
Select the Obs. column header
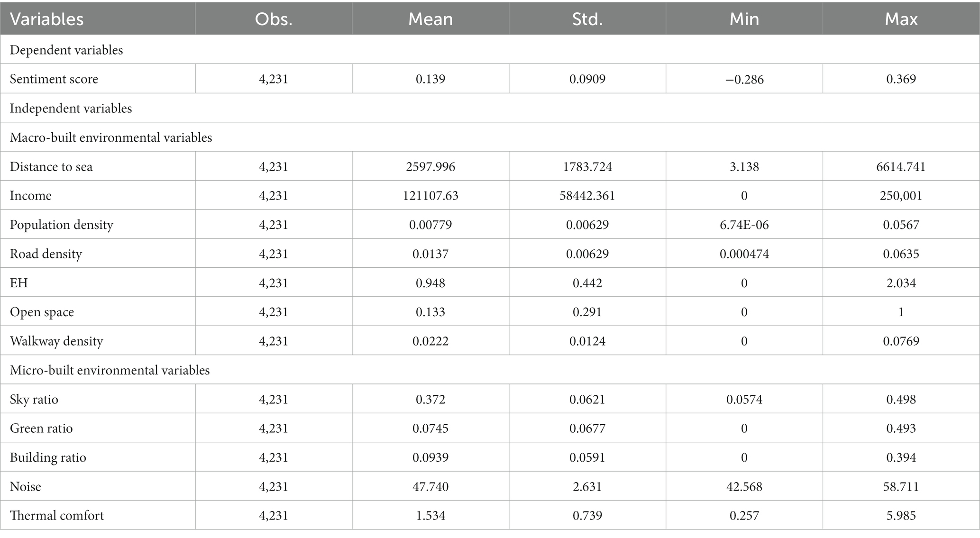(274, 19)
